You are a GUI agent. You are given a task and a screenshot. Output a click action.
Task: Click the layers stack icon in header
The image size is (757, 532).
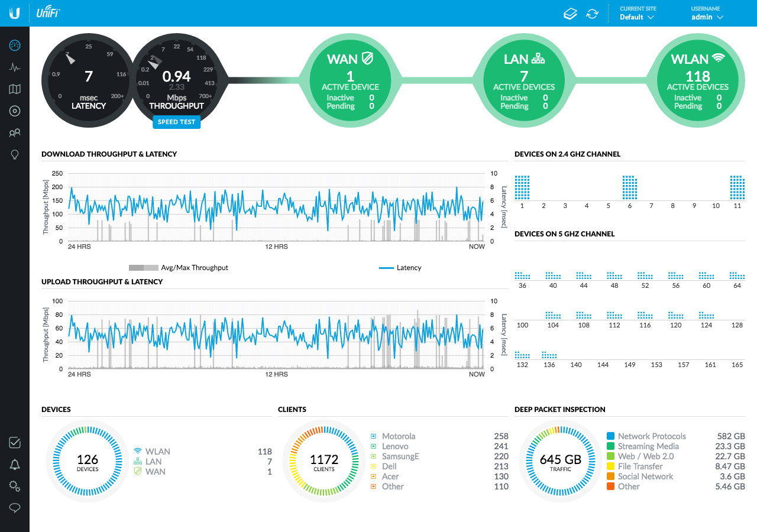[570, 14]
